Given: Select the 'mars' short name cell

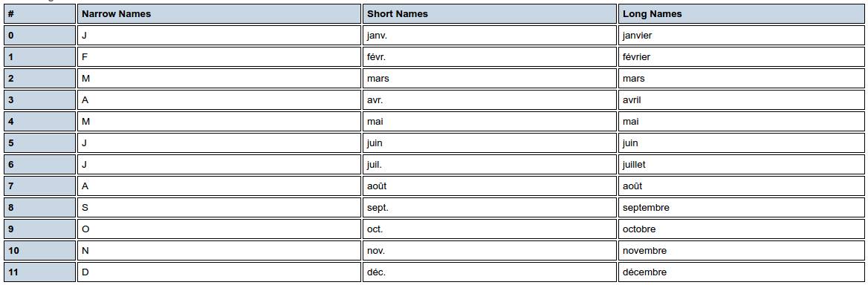Looking at the screenshot, I should pos(489,79).
